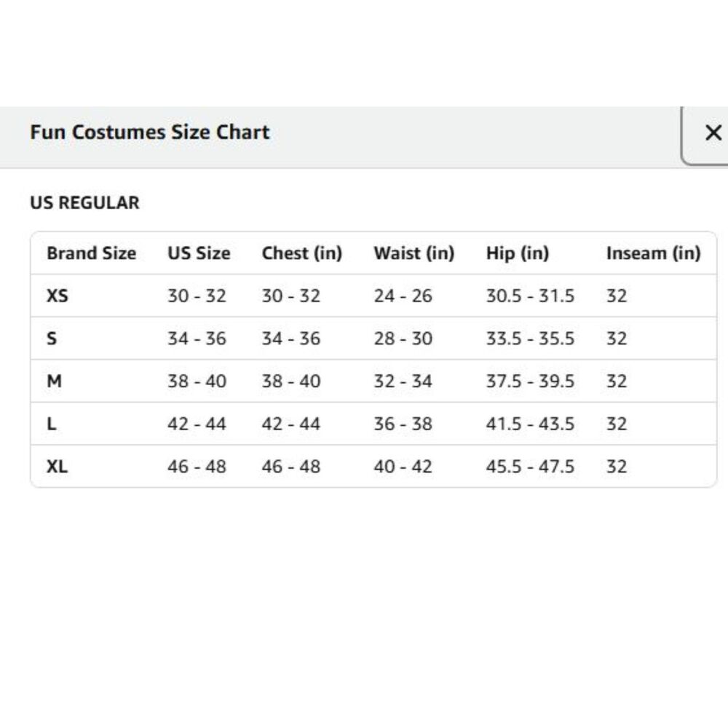Viewport: 728px width, 728px height.
Task: Select the S brand size row label
Action: 52,339
